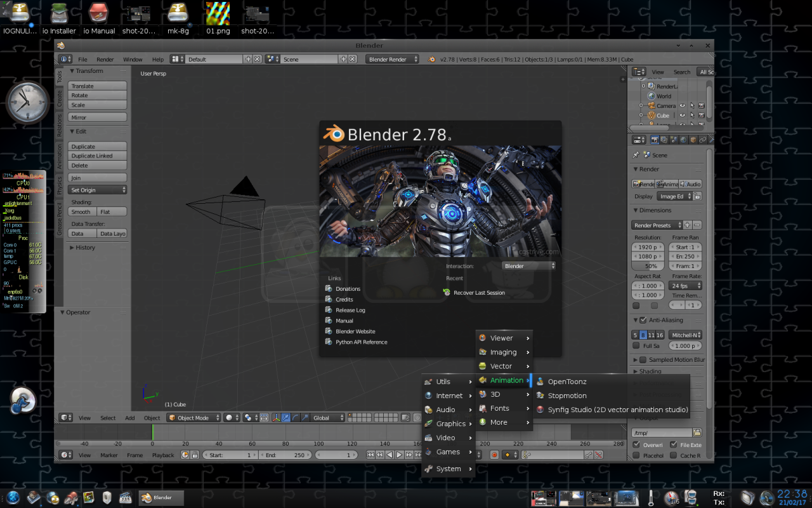Click the output folder browse icon
The width and height of the screenshot is (812, 508).
click(x=697, y=432)
